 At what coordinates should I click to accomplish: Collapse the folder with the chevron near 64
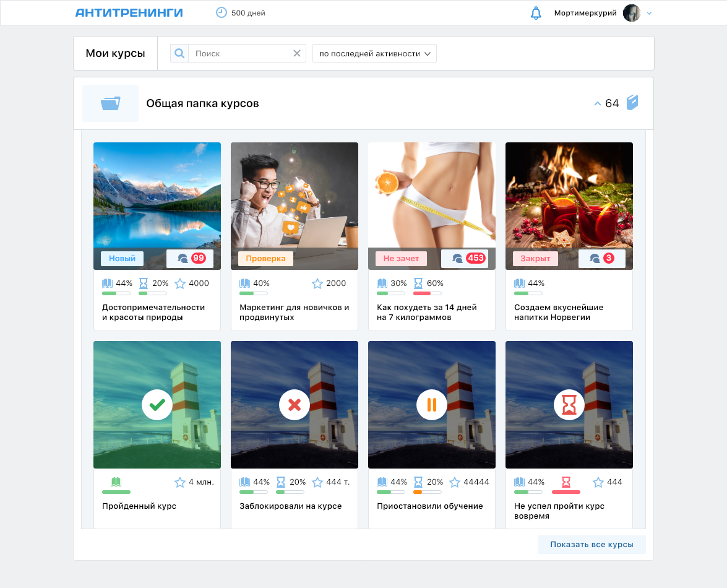coord(598,103)
